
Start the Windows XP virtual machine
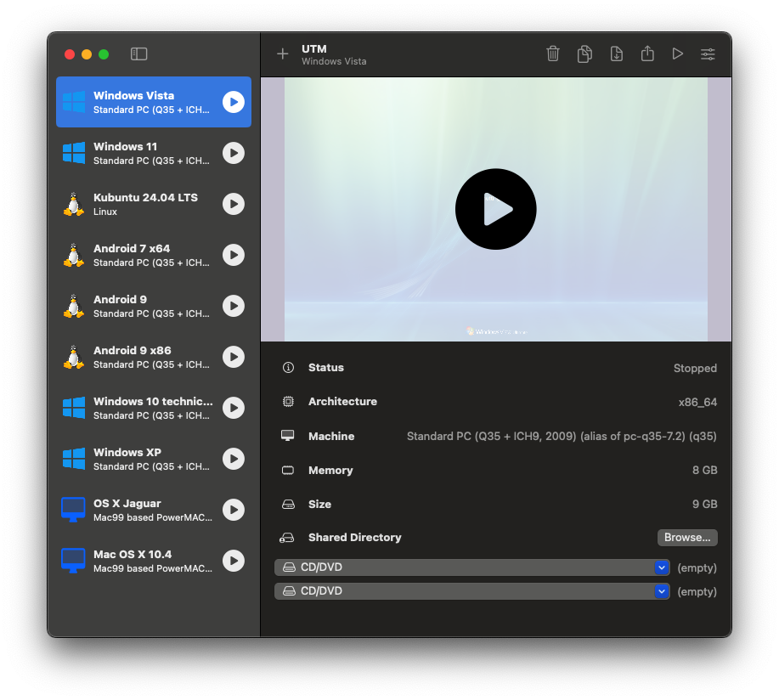click(233, 459)
